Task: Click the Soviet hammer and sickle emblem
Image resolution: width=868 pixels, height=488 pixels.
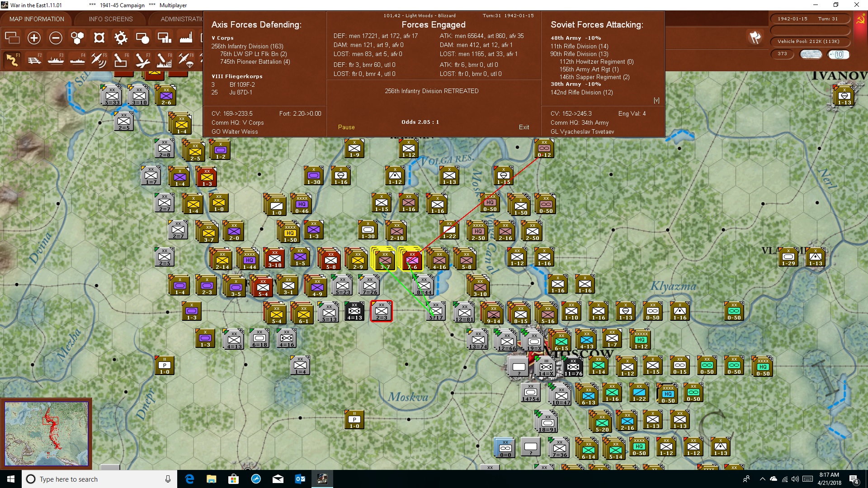Action: 860,19
